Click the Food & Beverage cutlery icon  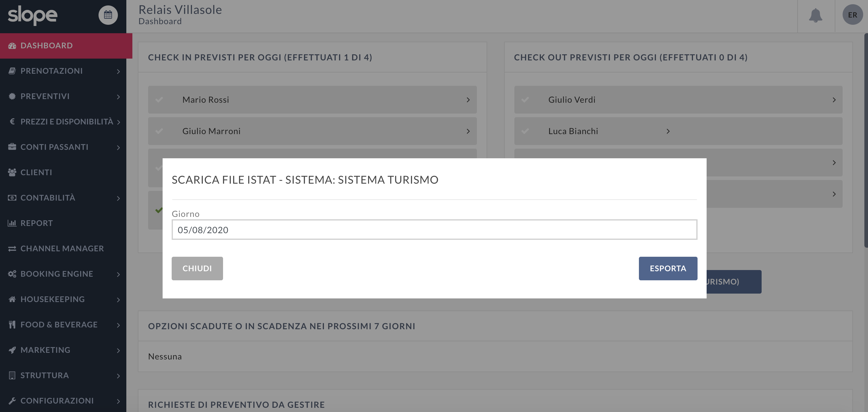(x=12, y=324)
